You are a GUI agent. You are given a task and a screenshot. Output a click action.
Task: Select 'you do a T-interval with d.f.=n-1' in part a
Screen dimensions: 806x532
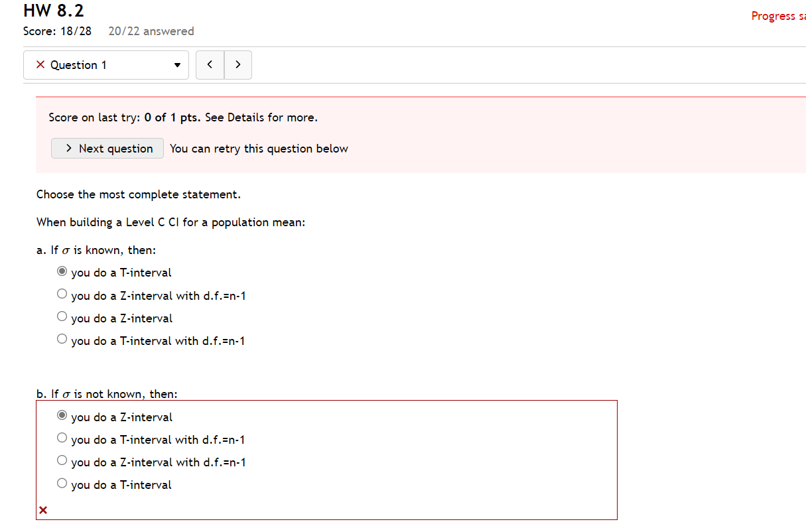[62, 338]
